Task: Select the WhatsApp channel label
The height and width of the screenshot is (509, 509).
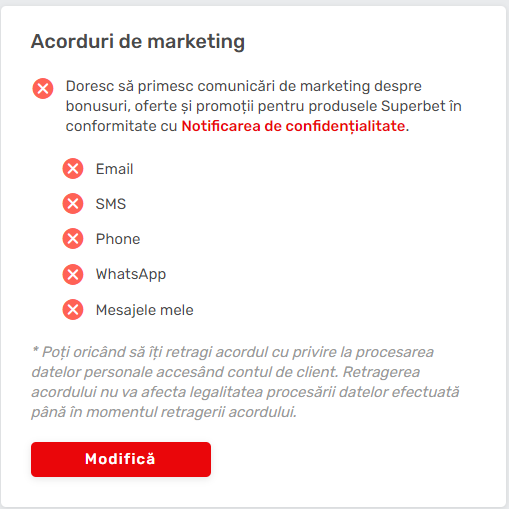Action: 131,275
